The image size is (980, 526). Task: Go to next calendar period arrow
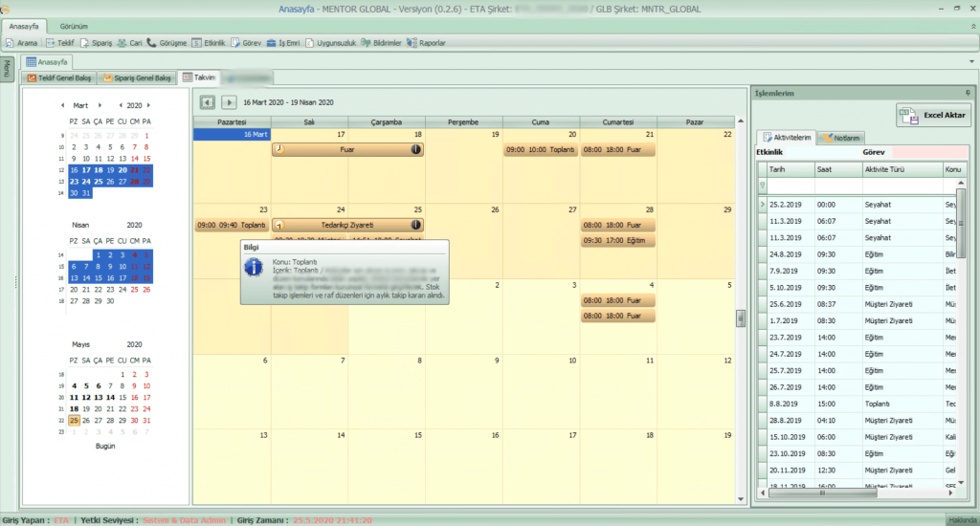click(x=229, y=102)
